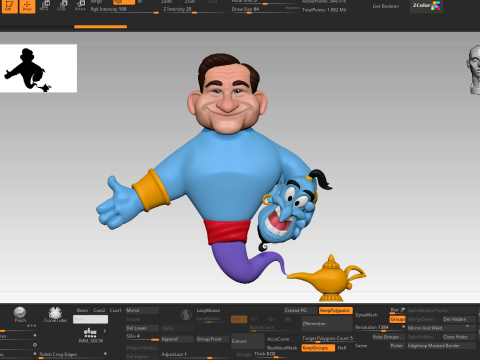This screenshot has height=360, width=480.
Task: Toggle BackfaceMask option
Action: click(282, 348)
